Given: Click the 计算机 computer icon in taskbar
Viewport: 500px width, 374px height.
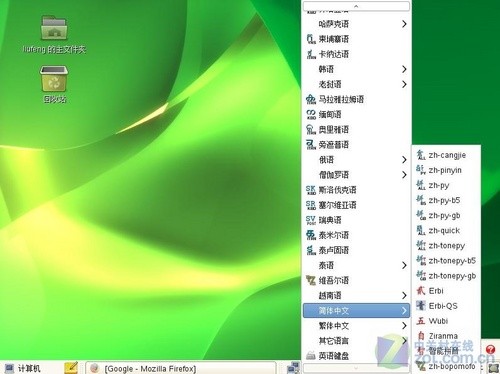Looking at the screenshot, I should (9, 368).
